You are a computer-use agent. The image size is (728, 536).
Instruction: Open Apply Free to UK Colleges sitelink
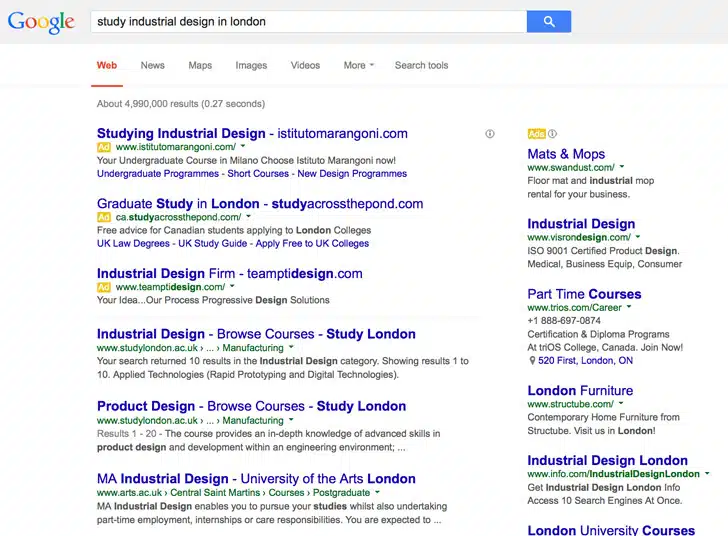point(312,243)
